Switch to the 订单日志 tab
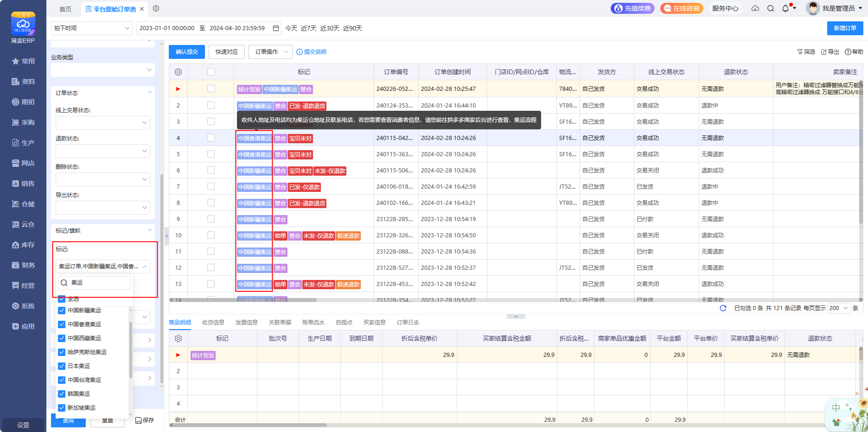The image size is (868, 432). (408, 323)
